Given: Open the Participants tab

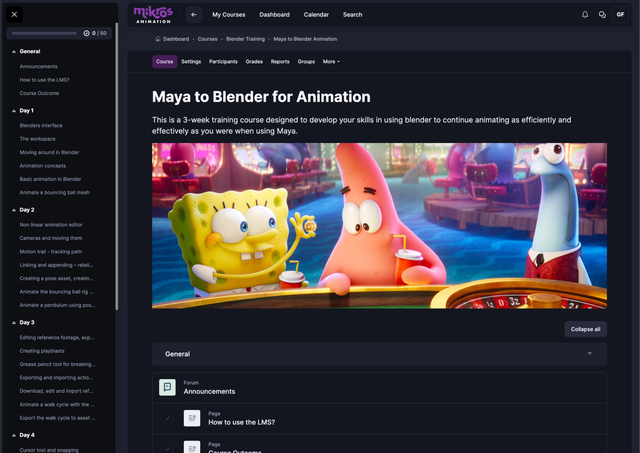Looking at the screenshot, I should [x=223, y=62].
